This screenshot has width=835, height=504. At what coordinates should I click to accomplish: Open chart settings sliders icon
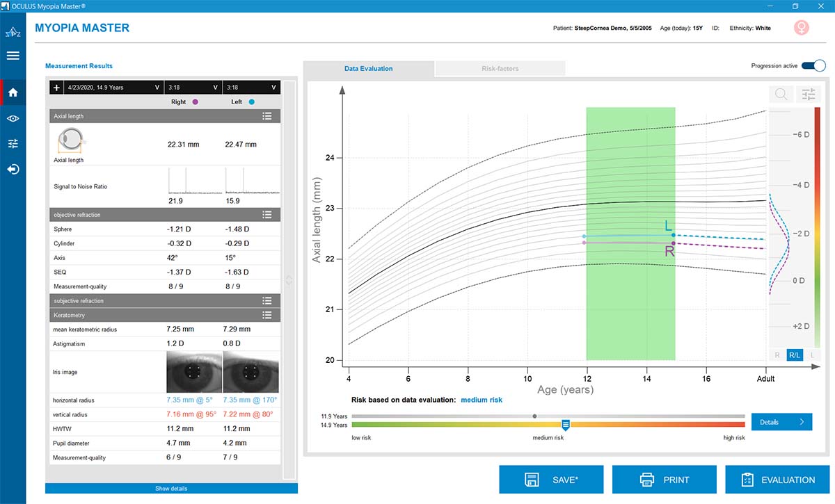[x=808, y=95]
